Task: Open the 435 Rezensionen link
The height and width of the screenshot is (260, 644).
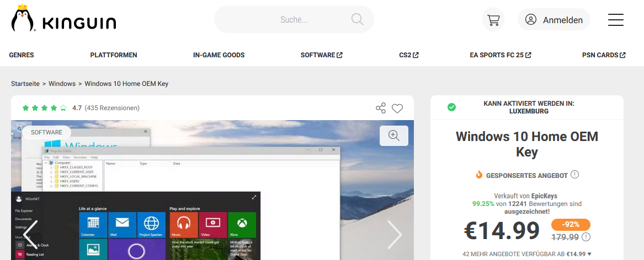Action: pyautogui.click(x=112, y=109)
